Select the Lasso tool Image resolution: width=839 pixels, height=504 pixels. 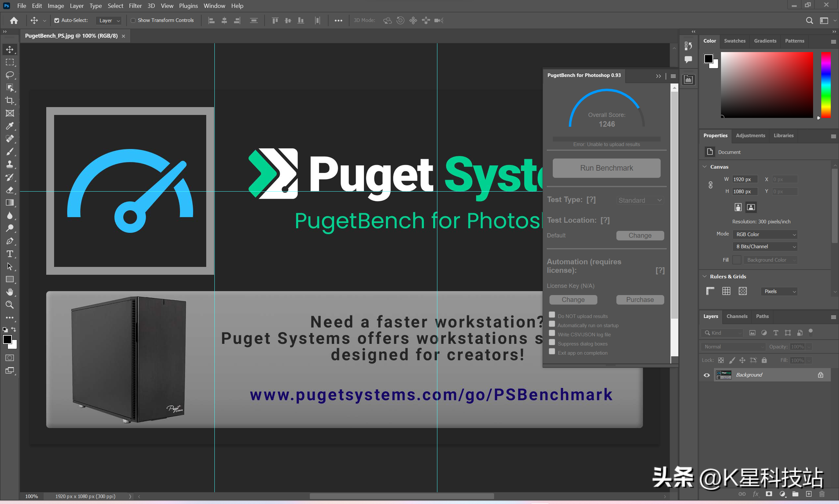pos(10,75)
